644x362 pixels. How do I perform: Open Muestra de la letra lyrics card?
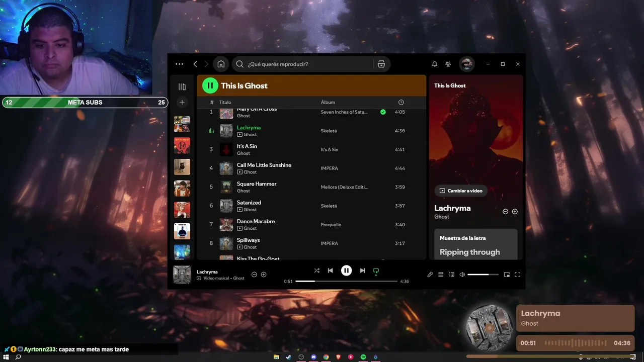coord(476,244)
